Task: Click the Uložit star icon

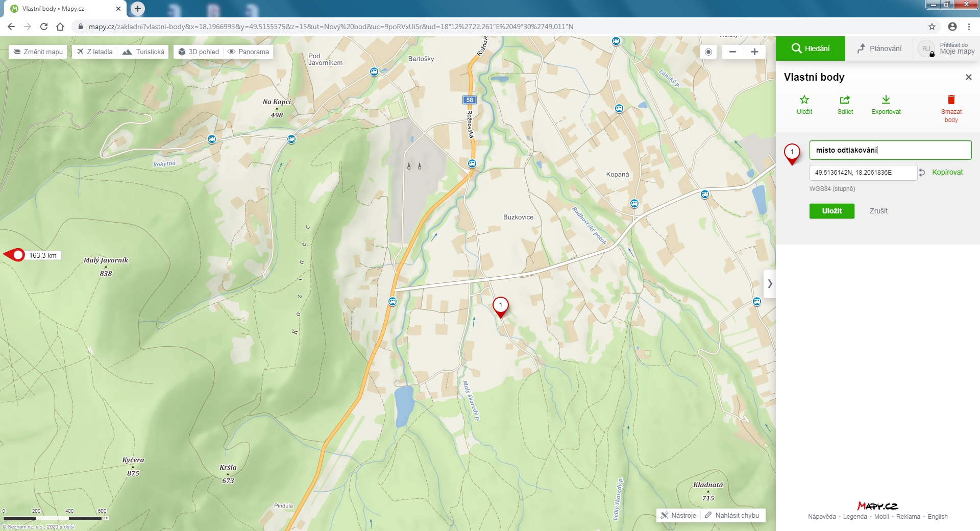Action: coord(804,100)
